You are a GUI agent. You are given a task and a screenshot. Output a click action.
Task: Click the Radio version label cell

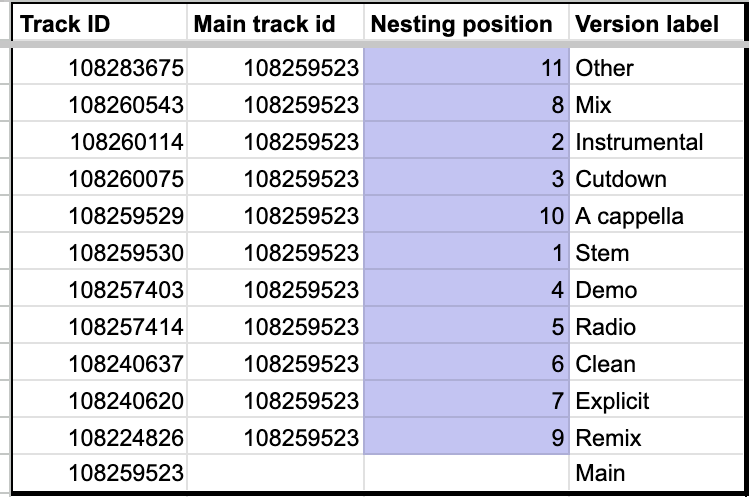[x=656, y=324]
